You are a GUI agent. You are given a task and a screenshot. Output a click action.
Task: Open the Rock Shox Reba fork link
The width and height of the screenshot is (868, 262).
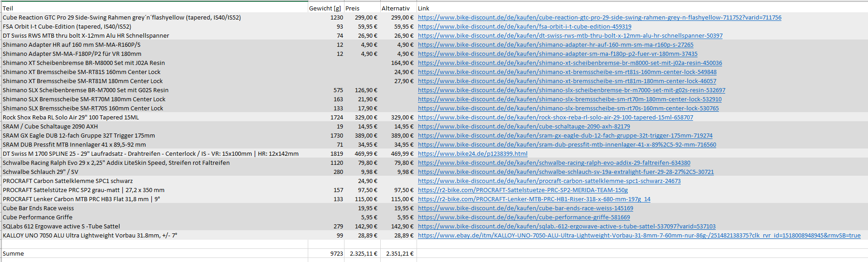555,118
